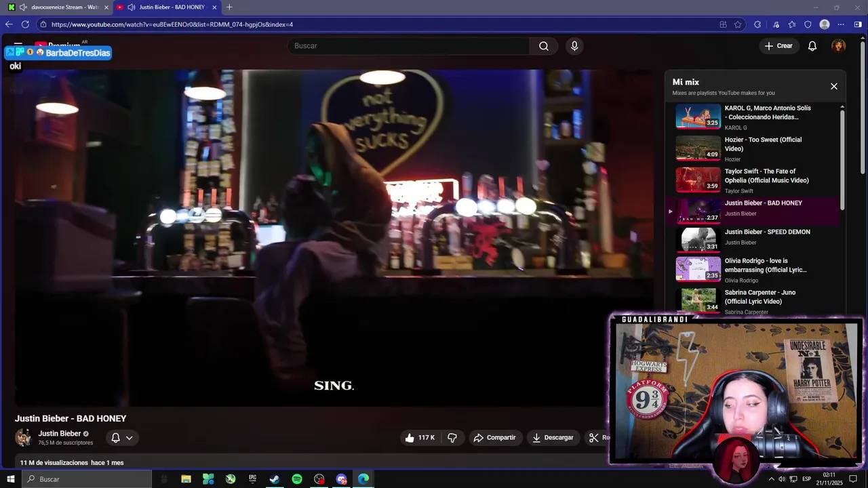Activate voice search microphone icon
868x488 pixels.
(x=574, y=46)
